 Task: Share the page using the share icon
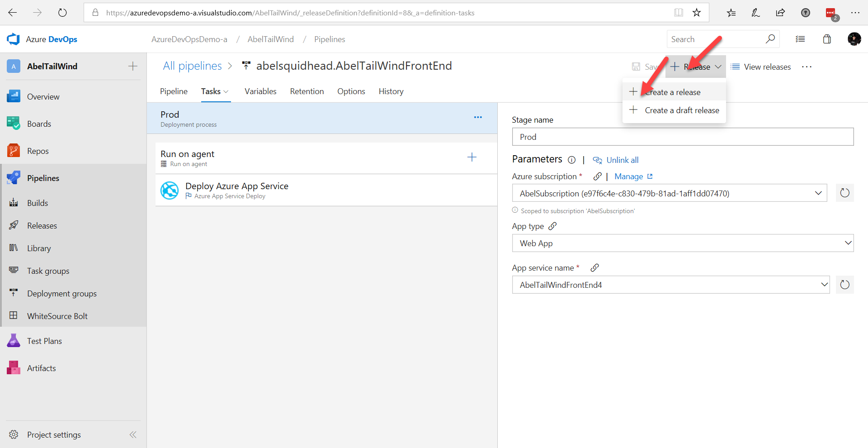[x=780, y=13]
